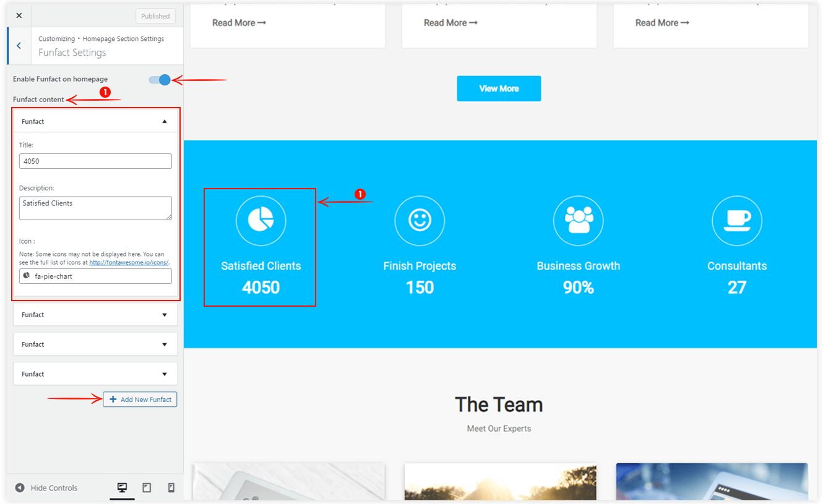Image resolution: width=823 pixels, height=504 pixels.
Task: Click the pie chart icon above Satisfied Clients
Action: coord(261,221)
